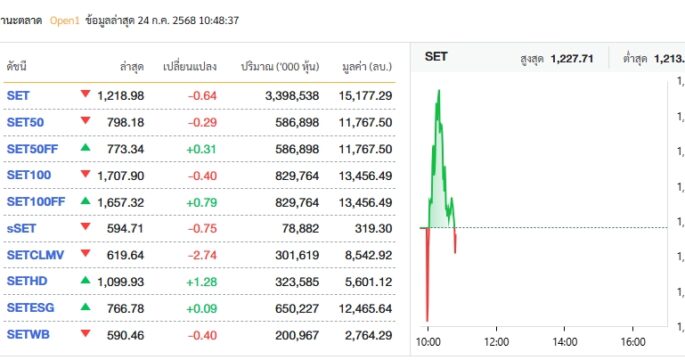
Task: Click the red down arrow beside SET
Action: [86, 93]
